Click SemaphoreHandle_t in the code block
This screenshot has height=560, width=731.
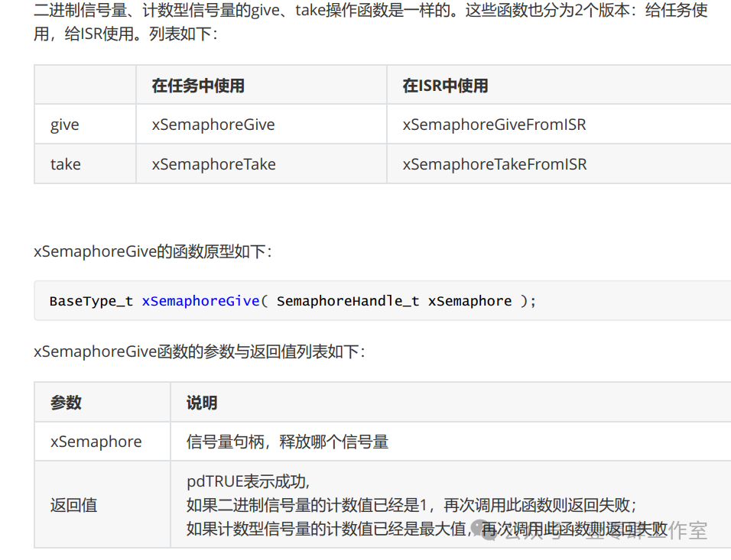tap(348, 301)
